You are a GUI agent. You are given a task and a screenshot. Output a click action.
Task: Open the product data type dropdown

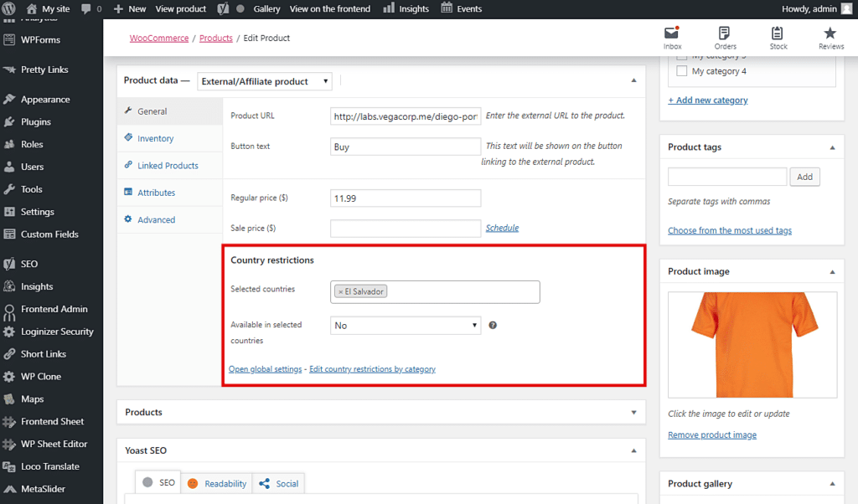click(x=264, y=81)
